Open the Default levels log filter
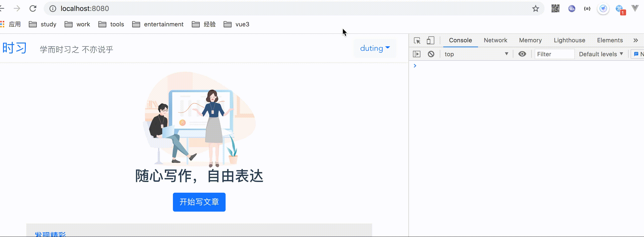644x237 pixels. (601, 54)
